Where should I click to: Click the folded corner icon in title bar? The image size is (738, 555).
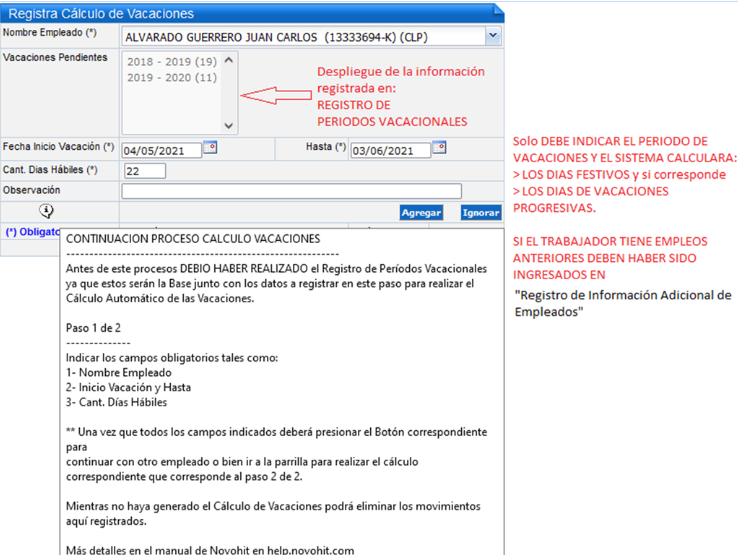pos(498,10)
